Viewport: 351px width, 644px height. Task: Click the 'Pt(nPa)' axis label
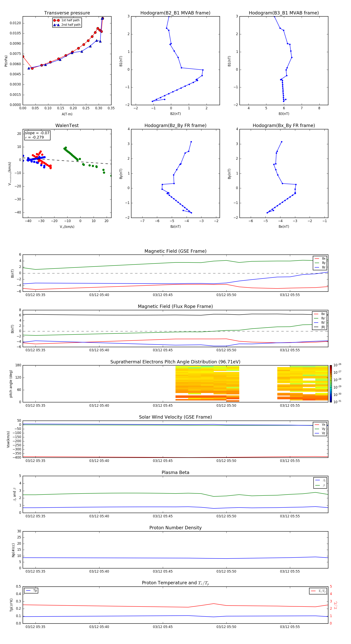click(6, 61)
